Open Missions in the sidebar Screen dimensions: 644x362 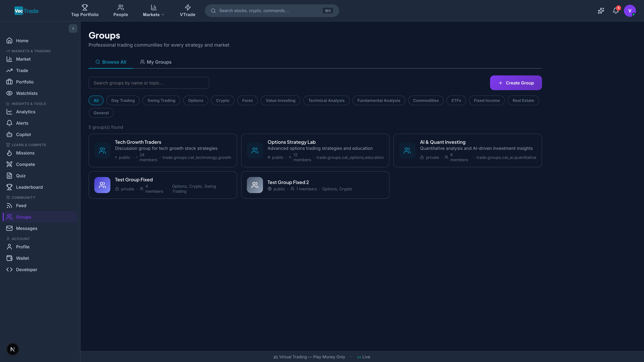pyautogui.click(x=40, y=153)
